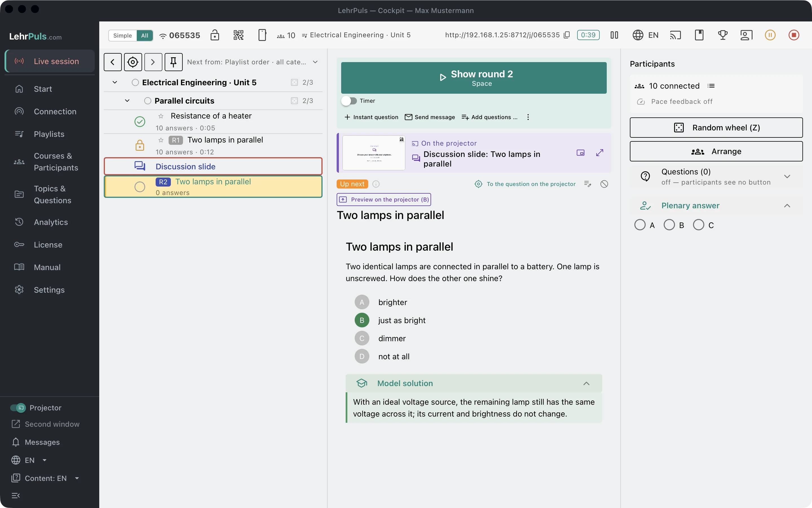This screenshot has height=508, width=812.
Task: Go to Topics & Questions in sidebar
Action: tap(50, 194)
